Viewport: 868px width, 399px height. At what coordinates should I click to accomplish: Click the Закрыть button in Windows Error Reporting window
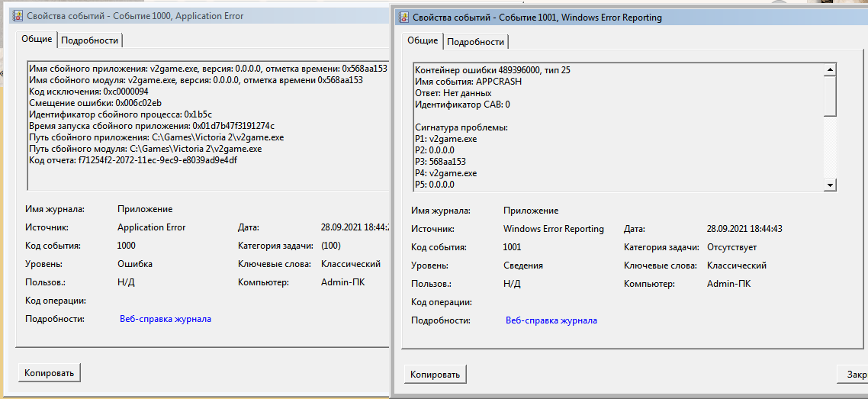(x=853, y=375)
